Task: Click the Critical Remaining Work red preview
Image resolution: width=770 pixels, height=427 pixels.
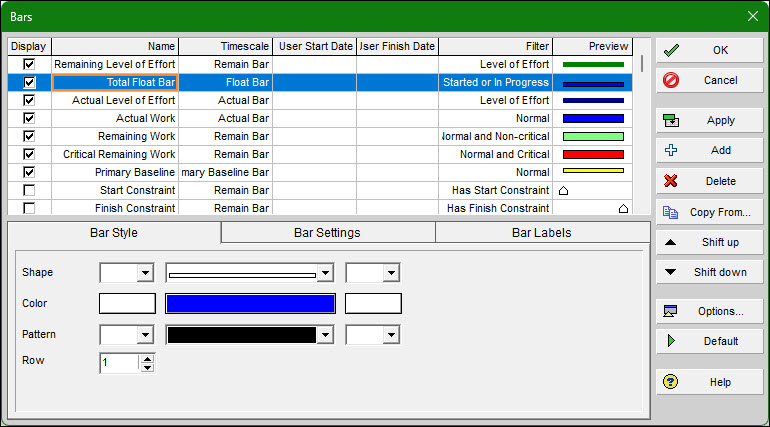Action: pos(593,154)
